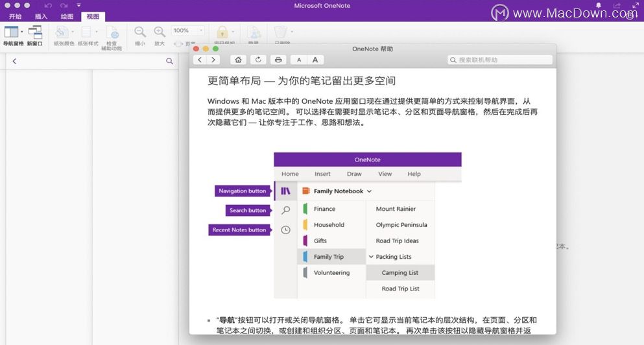Click the Undo arrow in the title bar
644x345 pixels.
tap(48, 5)
